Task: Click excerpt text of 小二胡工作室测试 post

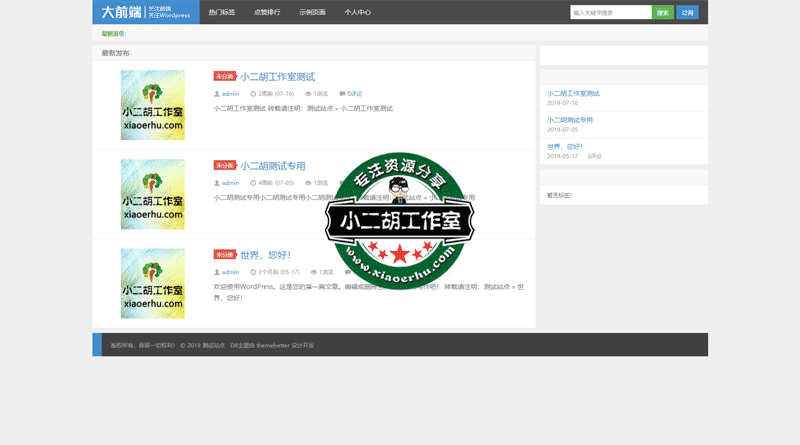Action: (x=303, y=108)
